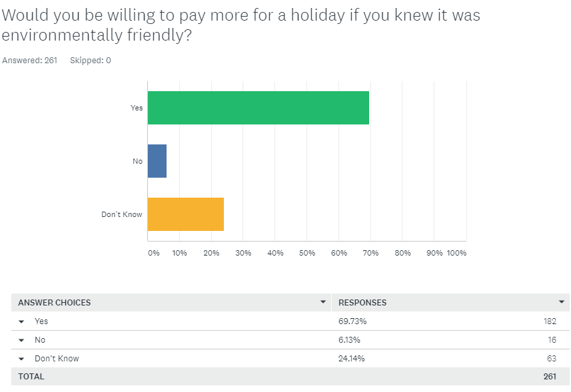Image resolution: width=571 pixels, height=392 pixels.
Task: Expand the Yes row arrow in table
Action: (x=21, y=321)
